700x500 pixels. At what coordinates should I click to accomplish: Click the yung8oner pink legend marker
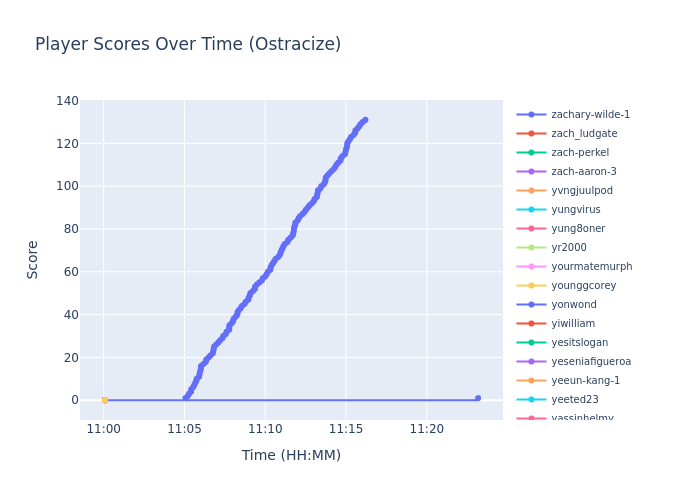tap(531, 229)
